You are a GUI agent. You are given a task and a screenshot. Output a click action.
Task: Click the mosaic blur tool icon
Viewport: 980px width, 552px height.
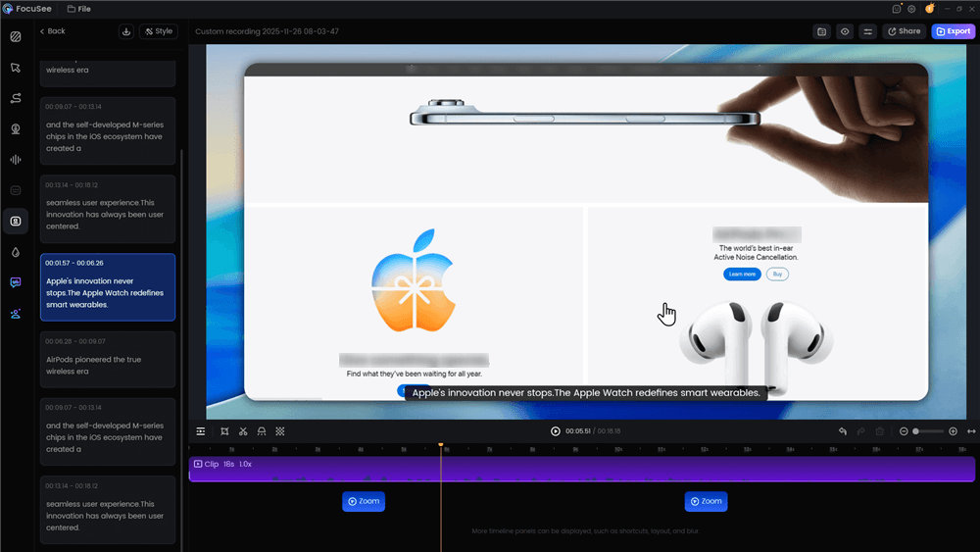pos(280,431)
